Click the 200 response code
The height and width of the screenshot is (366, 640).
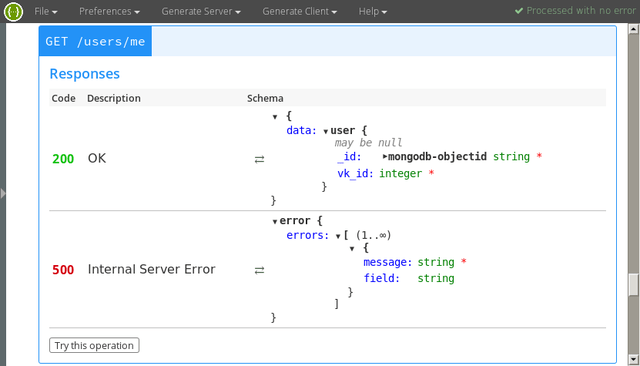click(63, 159)
